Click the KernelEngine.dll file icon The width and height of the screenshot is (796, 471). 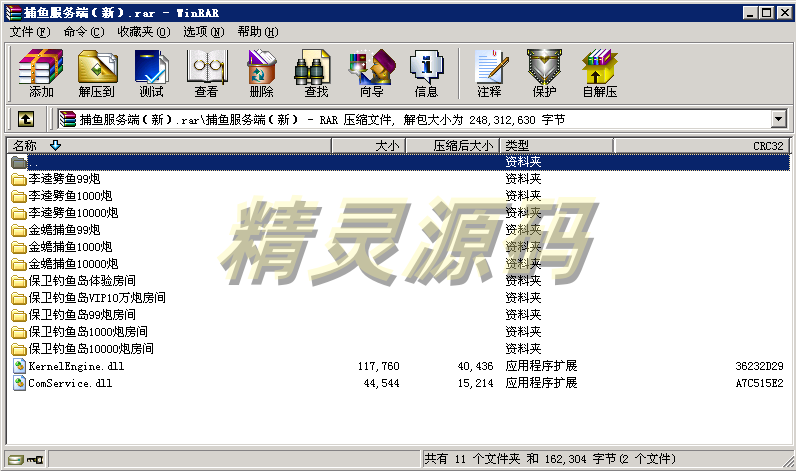tap(19, 366)
